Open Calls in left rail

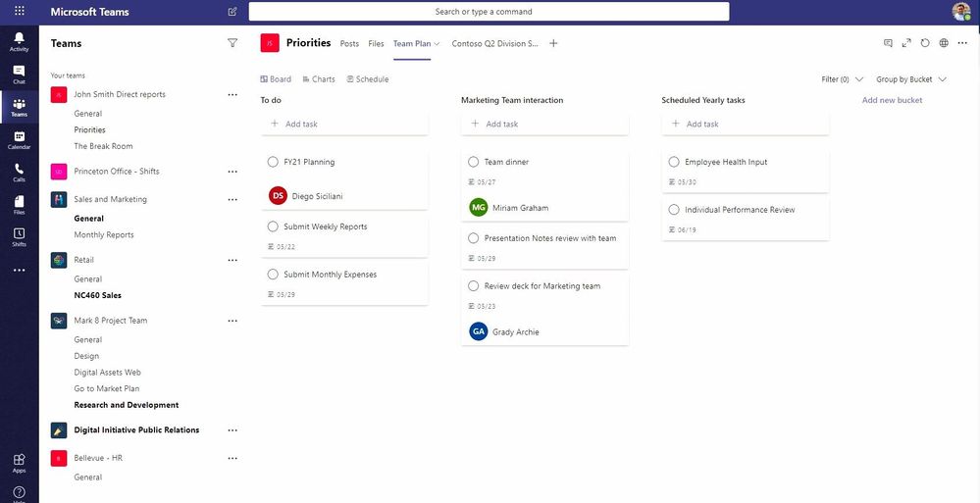pyautogui.click(x=20, y=172)
